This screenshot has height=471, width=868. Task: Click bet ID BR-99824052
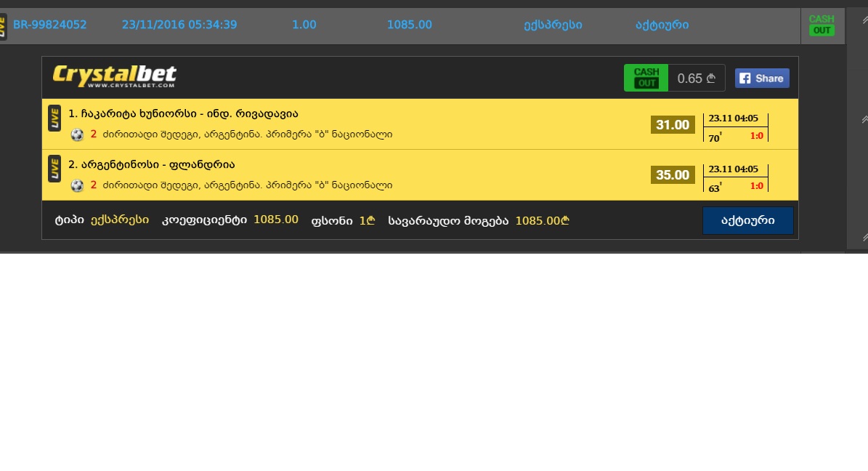click(x=50, y=25)
